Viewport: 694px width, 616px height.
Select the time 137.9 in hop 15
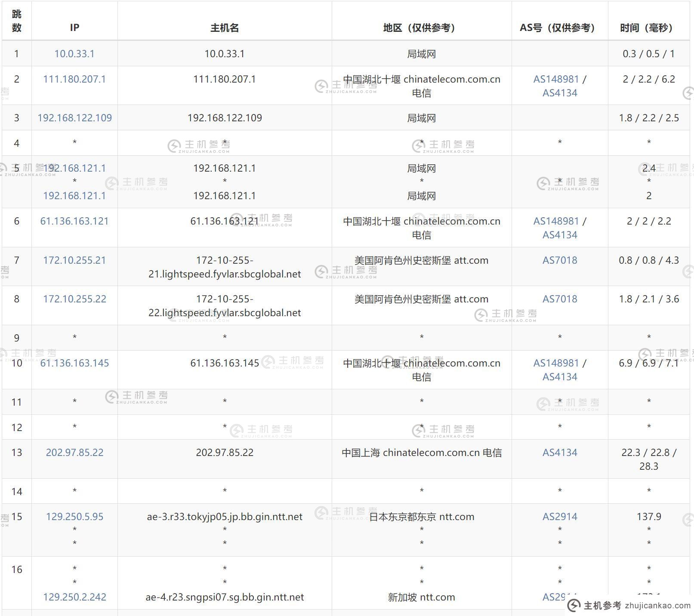pyautogui.click(x=649, y=517)
